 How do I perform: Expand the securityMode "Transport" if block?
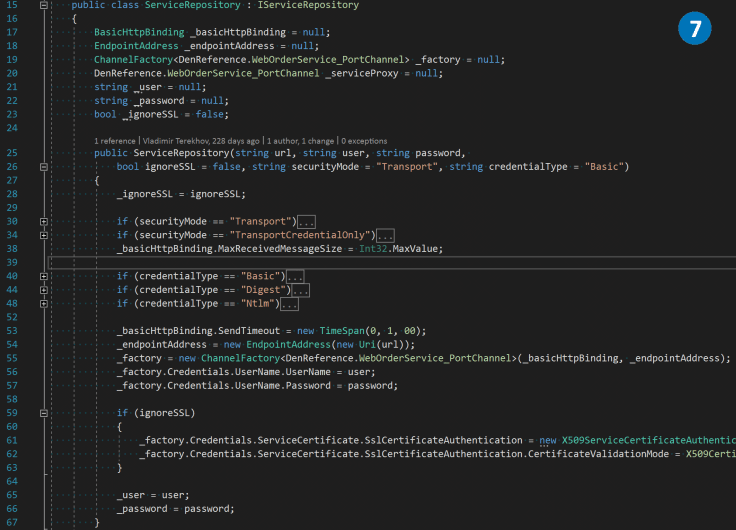point(43,220)
